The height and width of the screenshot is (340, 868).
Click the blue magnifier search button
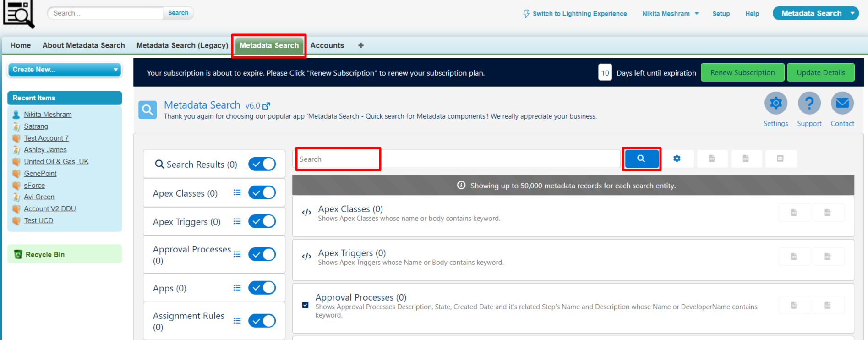[x=641, y=159]
